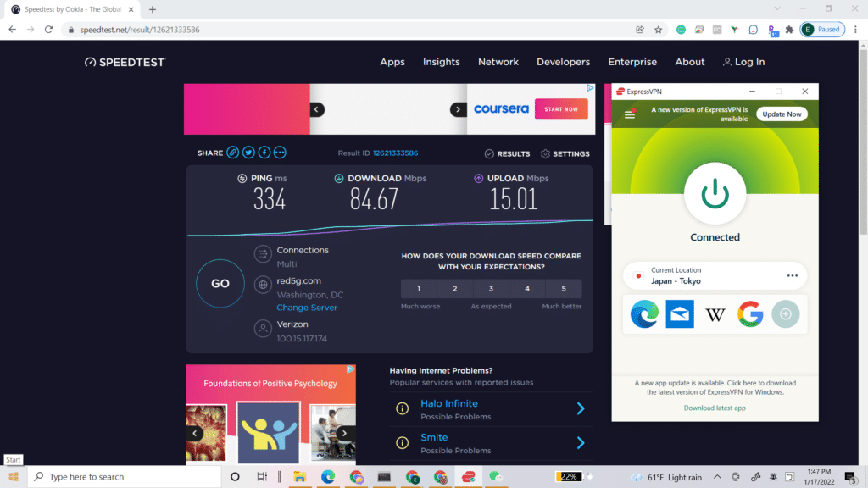Click GO to start speed test
Screen dimensions: 868x488
[220, 283]
